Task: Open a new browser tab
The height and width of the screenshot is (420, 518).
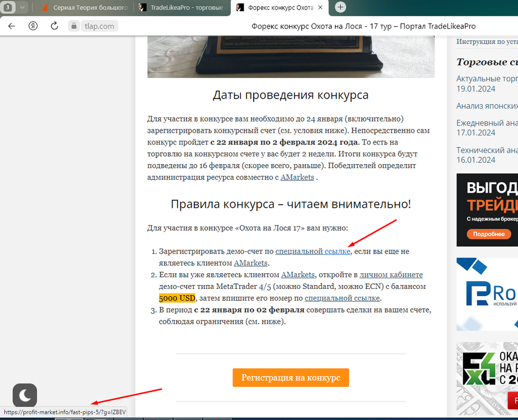Action: 340,7
